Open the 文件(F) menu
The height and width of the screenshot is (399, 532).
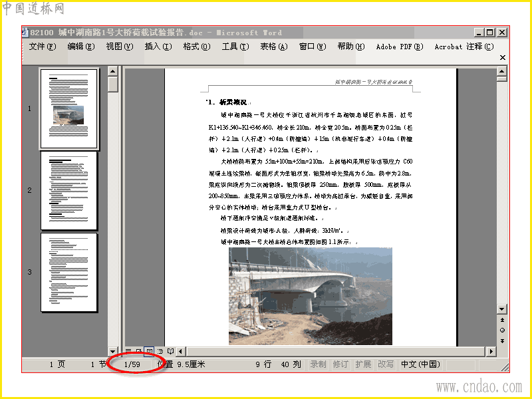(42, 47)
